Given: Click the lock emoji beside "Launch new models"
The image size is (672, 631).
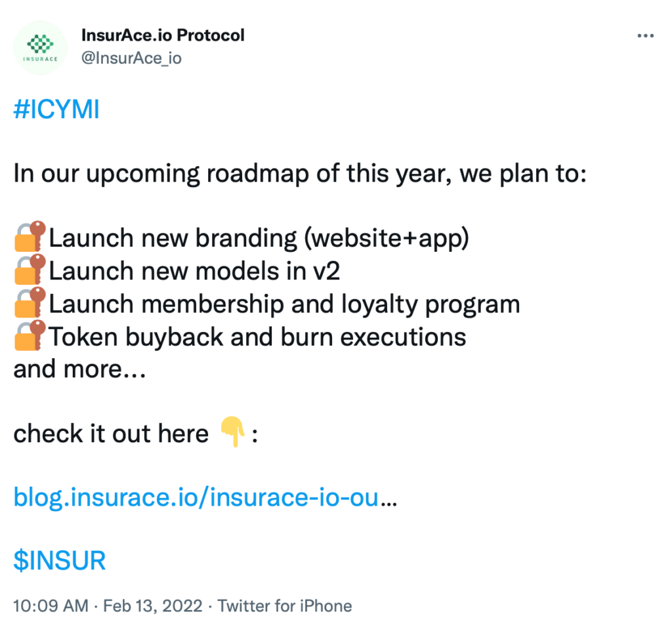Looking at the screenshot, I should coord(30,270).
